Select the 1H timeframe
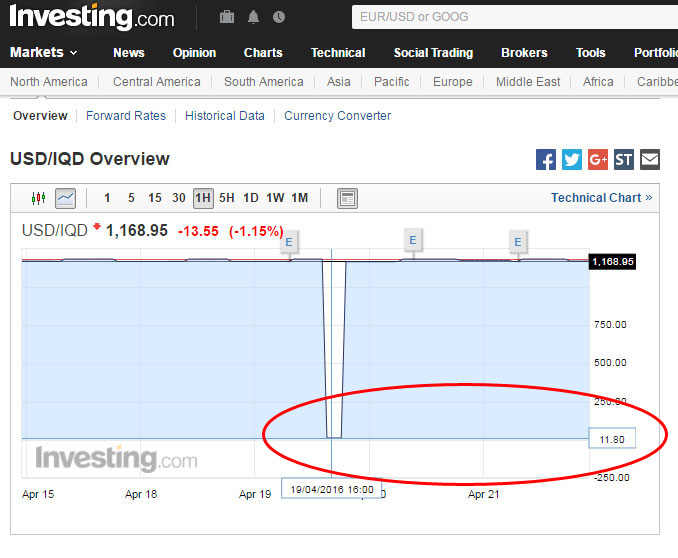Viewport: 678px width, 558px height. click(x=203, y=198)
